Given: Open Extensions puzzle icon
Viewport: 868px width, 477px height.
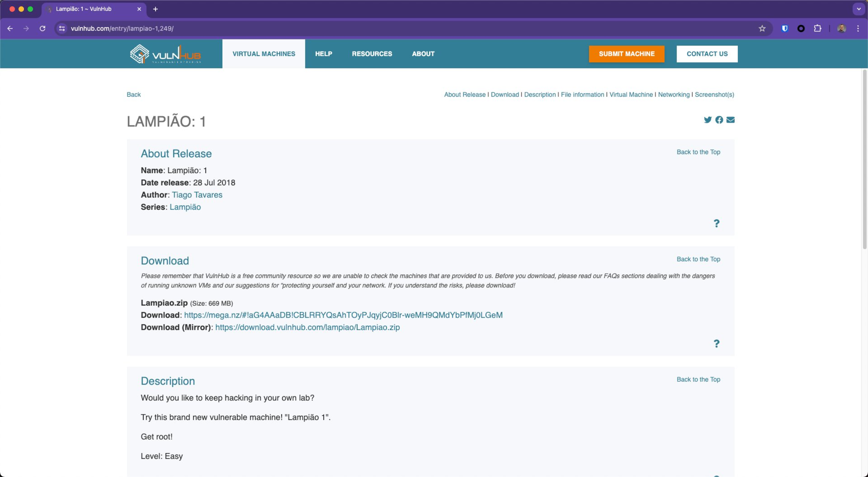Looking at the screenshot, I should [x=817, y=29].
